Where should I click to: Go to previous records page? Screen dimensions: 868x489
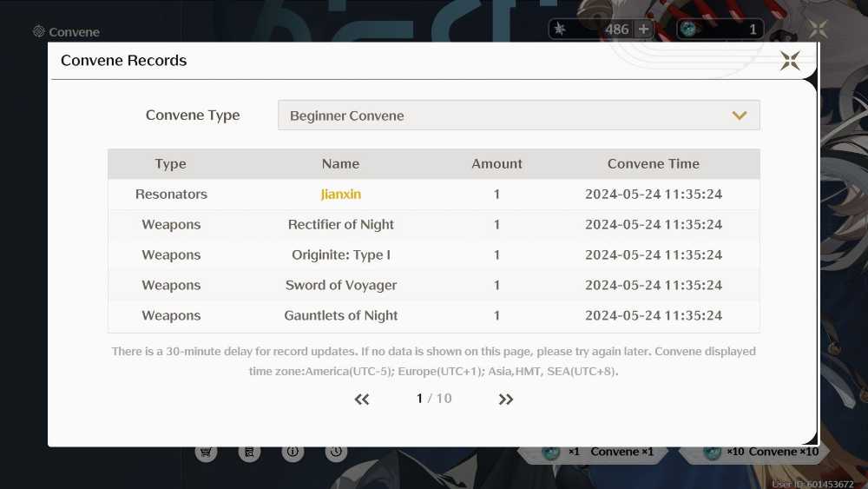click(362, 400)
